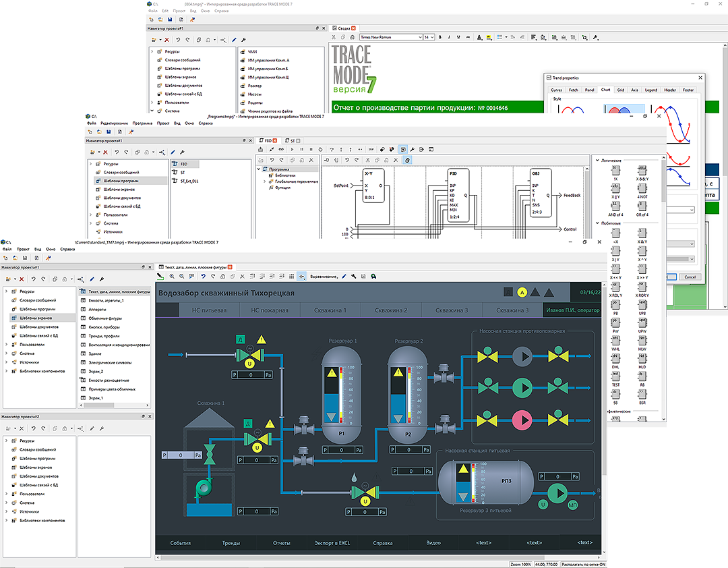Click the wrench icon in screen editor toolbar
728x568 pixels.
(354, 276)
